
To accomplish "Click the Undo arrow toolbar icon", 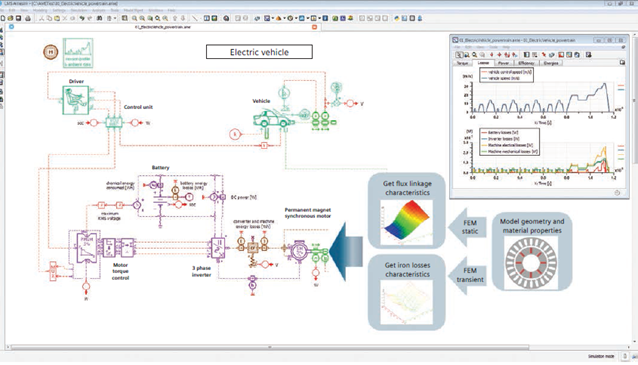I will [82, 18].
